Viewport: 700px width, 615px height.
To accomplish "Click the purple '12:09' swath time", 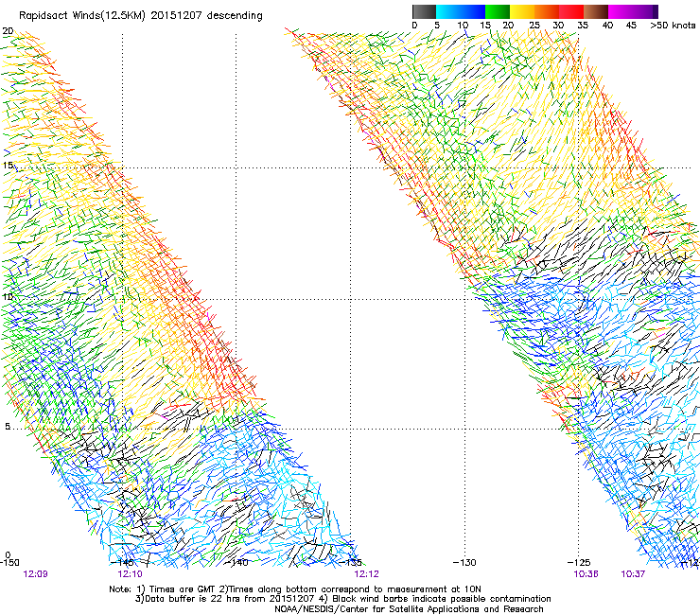I will click(x=35, y=574).
